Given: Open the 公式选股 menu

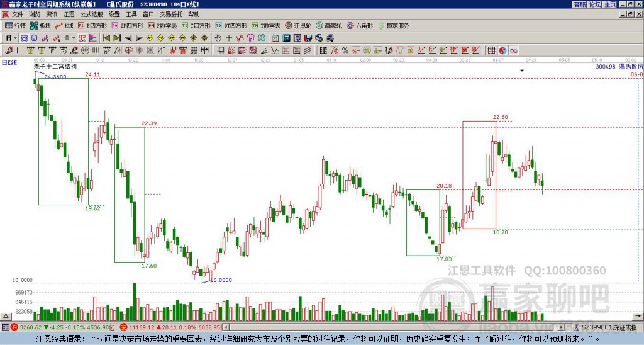Looking at the screenshot, I should [92, 14].
